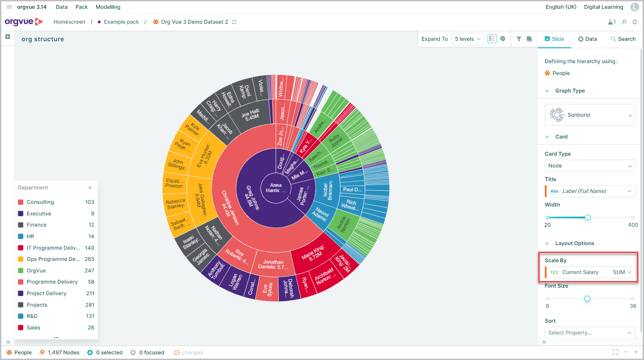644x360 pixels.
Task: Click the refresh icon beside Org Vue 3 Demo Dataset 2
Action: click(x=234, y=22)
